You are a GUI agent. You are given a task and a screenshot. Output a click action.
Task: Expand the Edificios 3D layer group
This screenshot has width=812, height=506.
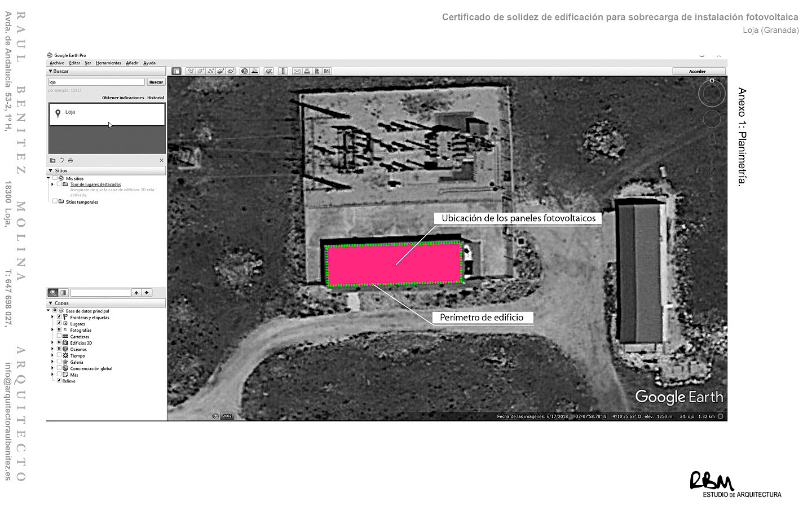(x=52, y=342)
